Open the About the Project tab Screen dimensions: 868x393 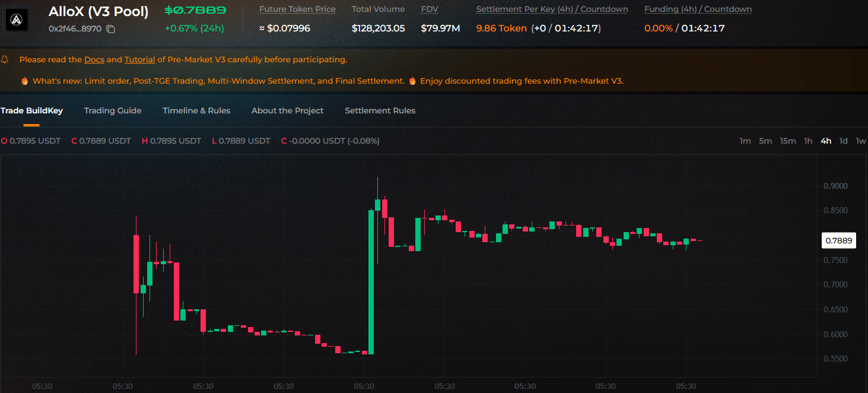click(288, 110)
